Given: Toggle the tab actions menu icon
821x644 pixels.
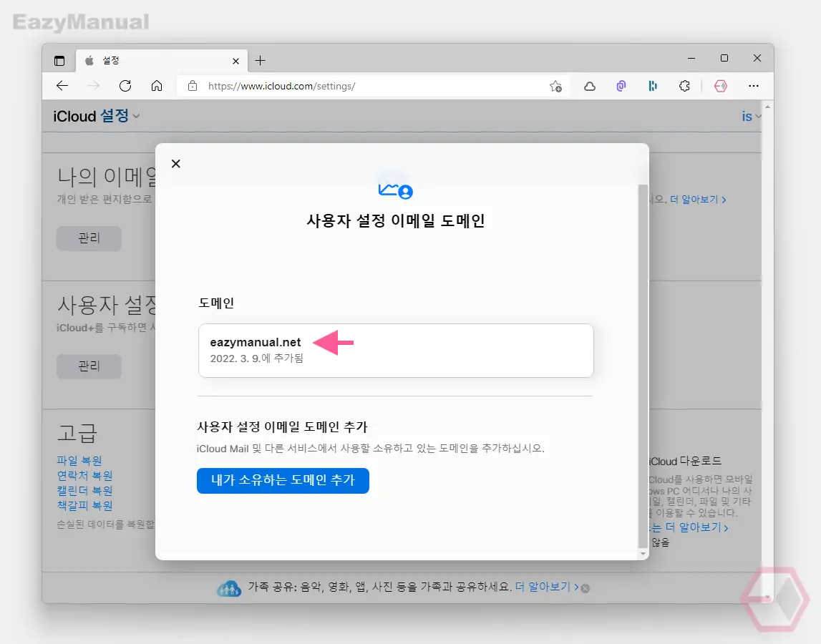Looking at the screenshot, I should point(59,61).
